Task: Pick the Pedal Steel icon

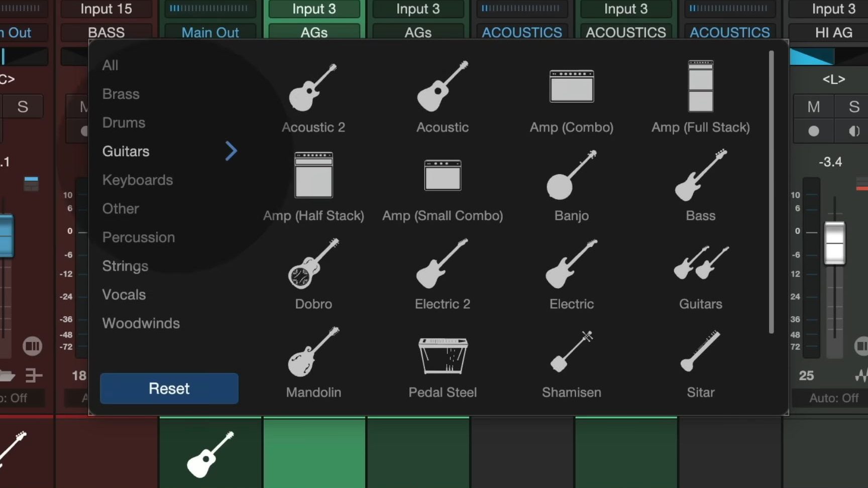Action: 442,354
